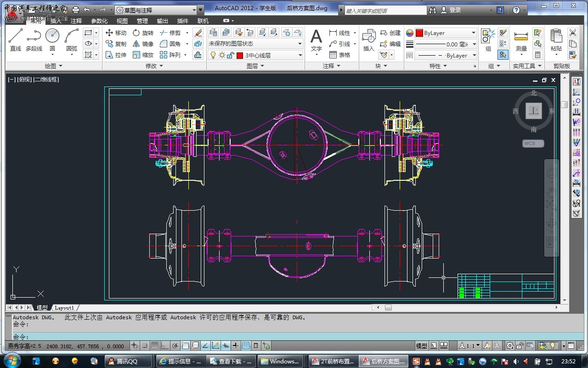Activate the 复制 (Copy) command
This screenshot has height=368, width=588.
click(116, 44)
